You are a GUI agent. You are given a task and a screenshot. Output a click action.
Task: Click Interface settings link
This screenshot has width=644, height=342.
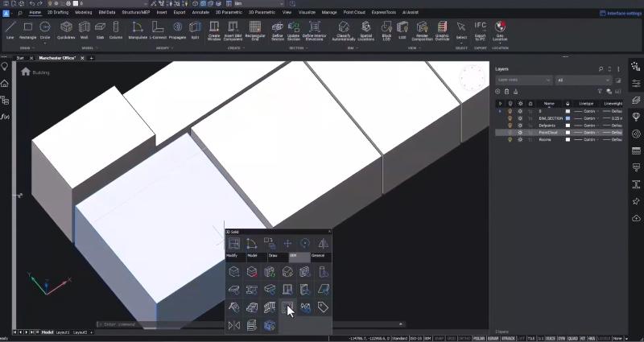tap(621, 13)
